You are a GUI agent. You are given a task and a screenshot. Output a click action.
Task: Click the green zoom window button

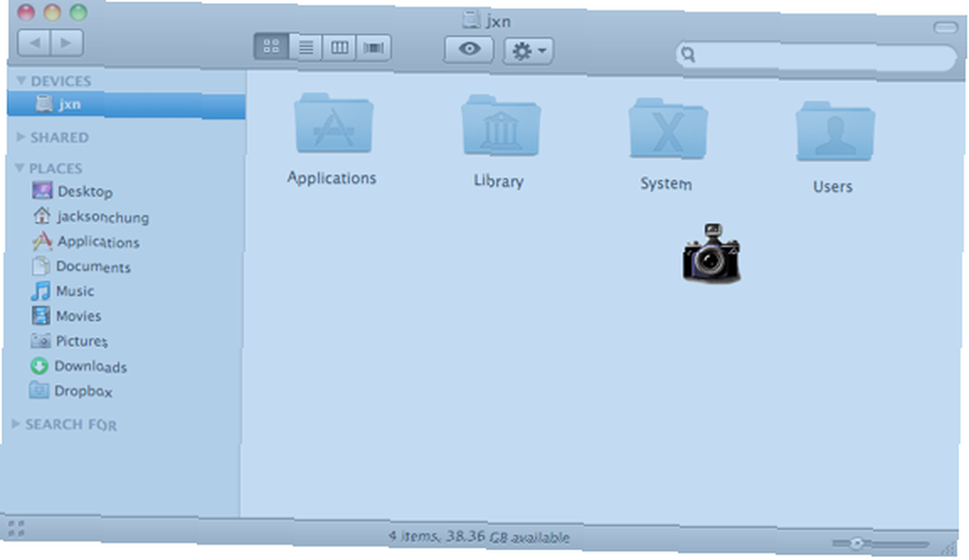point(78,13)
